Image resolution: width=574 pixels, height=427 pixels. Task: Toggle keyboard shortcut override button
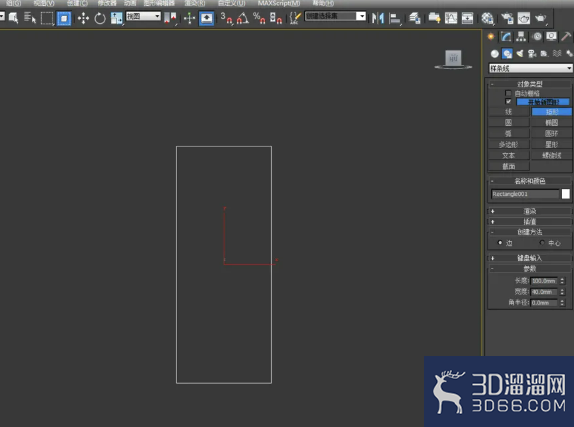tap(206, 18)
